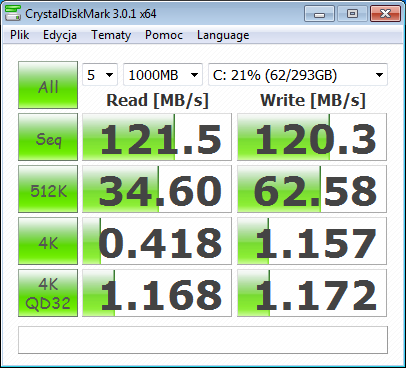Start the 4K random test
The image size is (406, 368).
tap(48, 241)
